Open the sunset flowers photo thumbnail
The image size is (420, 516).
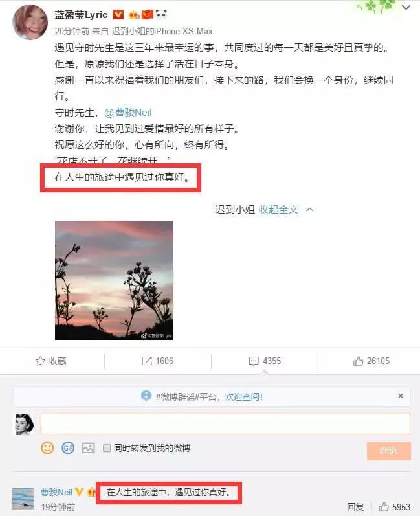(114, 280)
